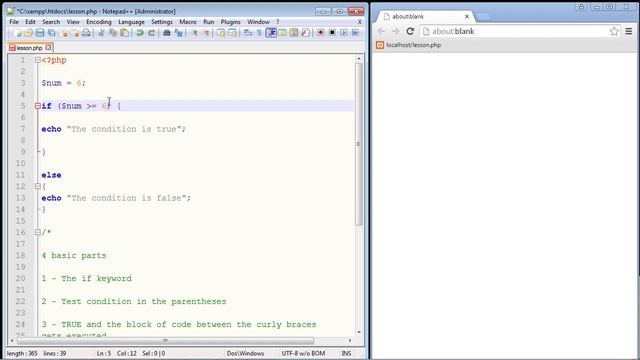Save the document with the Save icon
Screen dimensions: 640x360
(40, 33)
